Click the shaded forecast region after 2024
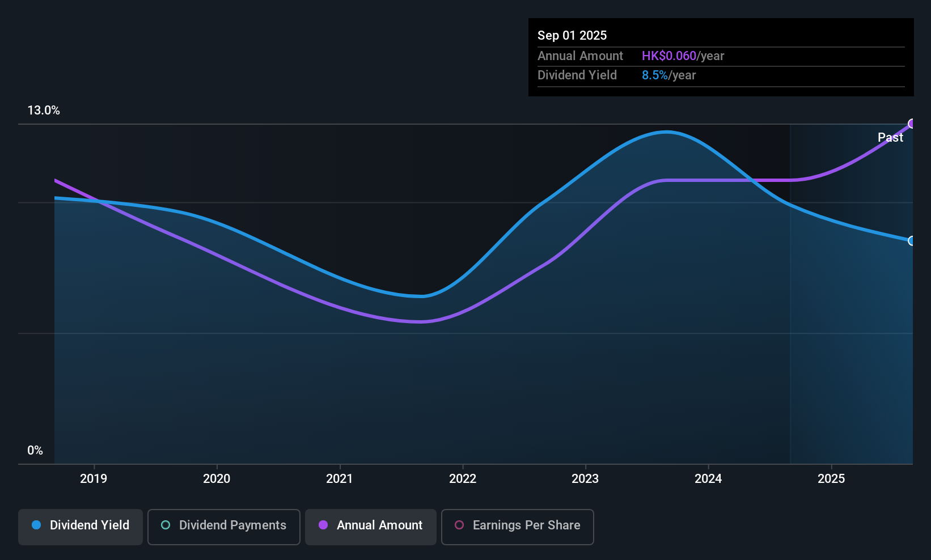This screenshot has width=931, height=560. pyautogui.click(x=850, y=340)
